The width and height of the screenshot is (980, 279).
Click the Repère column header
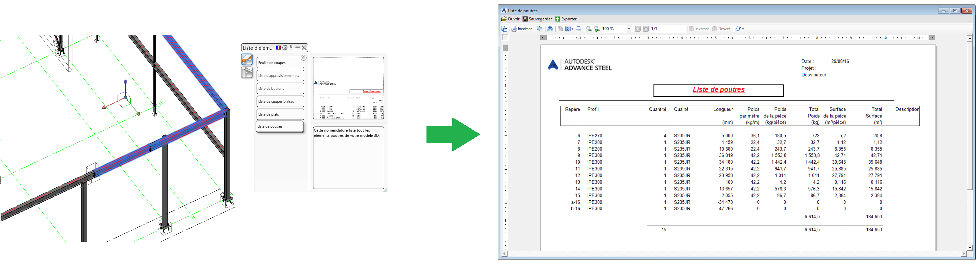[x=572, y=110]
